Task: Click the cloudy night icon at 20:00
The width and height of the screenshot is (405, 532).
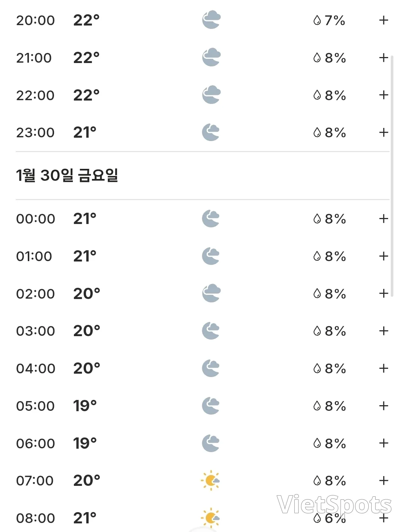Action: tap(211, 20)
